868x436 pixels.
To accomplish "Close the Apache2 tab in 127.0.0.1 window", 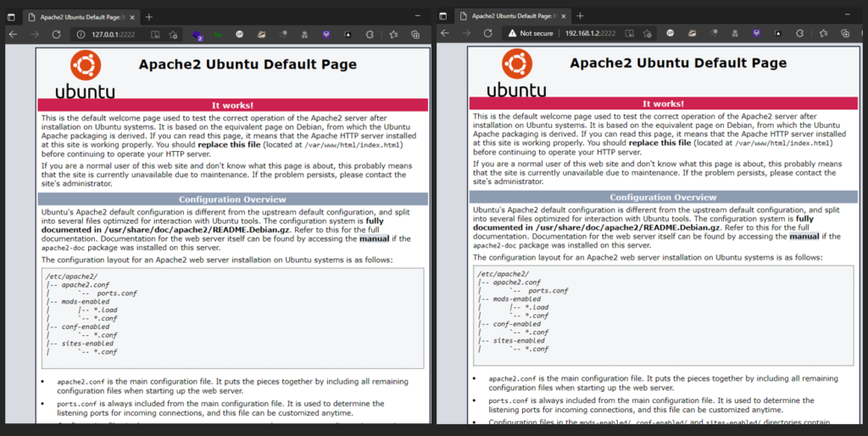I will pos(132,17).
